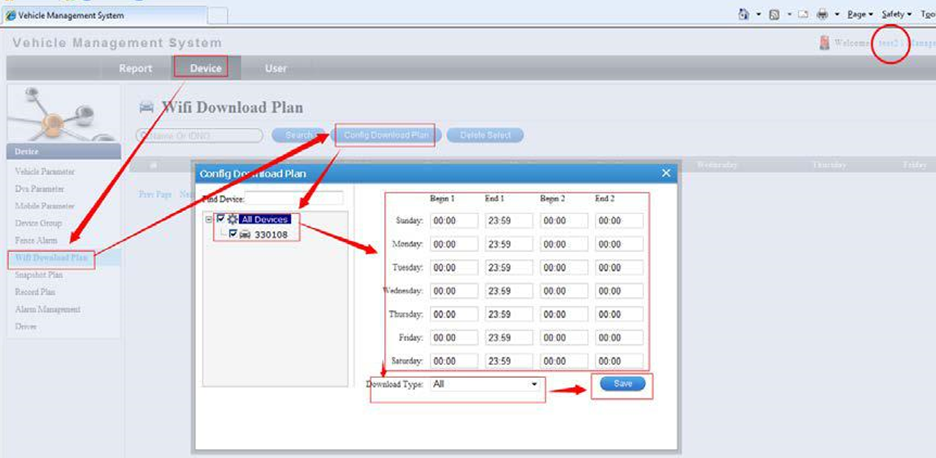Screen dimensions: 936x458
Task: Focus the Find Device input field
Action: point(294,198)
